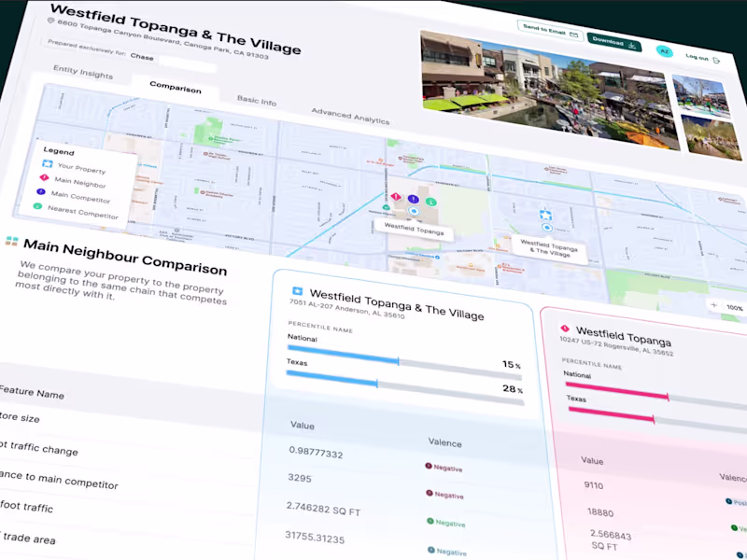Click the blue dot marker above Westfield Topanga label
The image size is (747, 560).
coord(414,212)
